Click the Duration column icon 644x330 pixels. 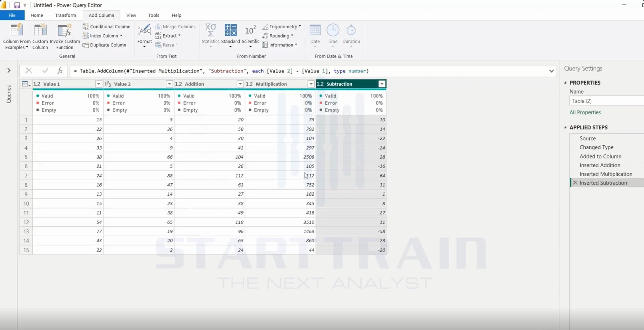(x=351, y=30)
